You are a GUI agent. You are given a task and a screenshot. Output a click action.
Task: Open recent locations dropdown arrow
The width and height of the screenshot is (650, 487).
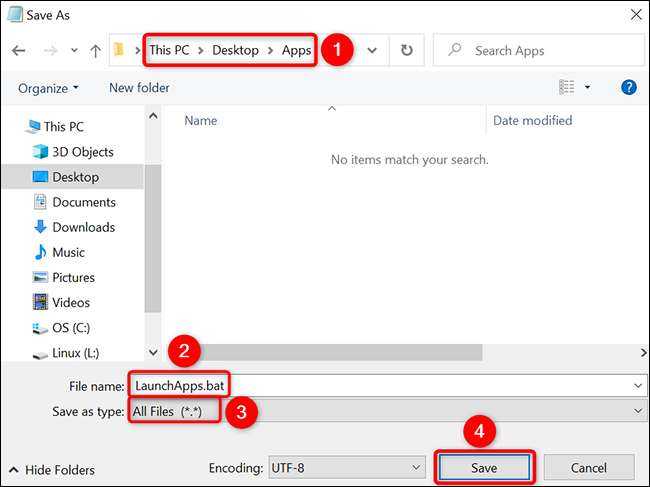74,51
